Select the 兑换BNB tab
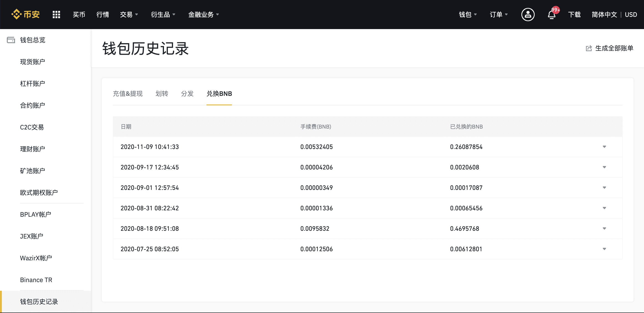 [x=219, y=94]
